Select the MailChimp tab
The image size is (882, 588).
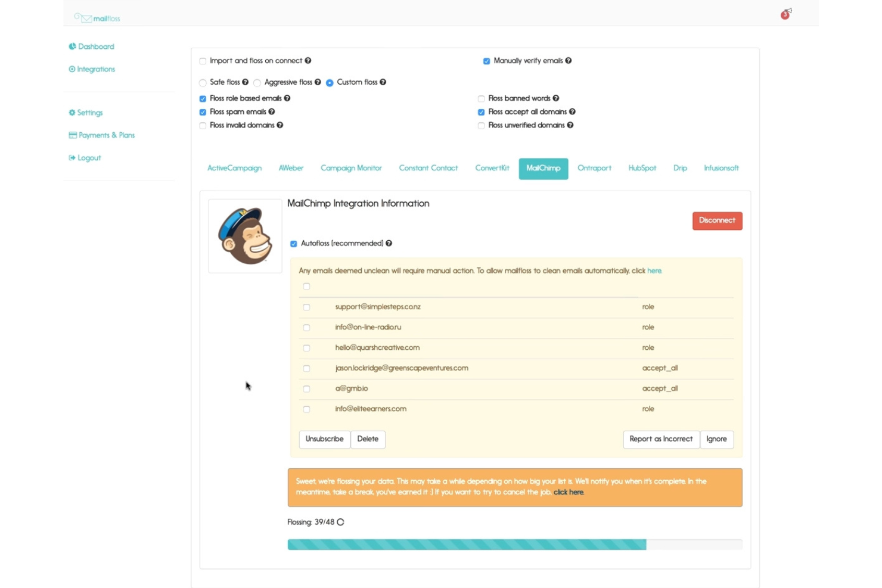[544, 169]
